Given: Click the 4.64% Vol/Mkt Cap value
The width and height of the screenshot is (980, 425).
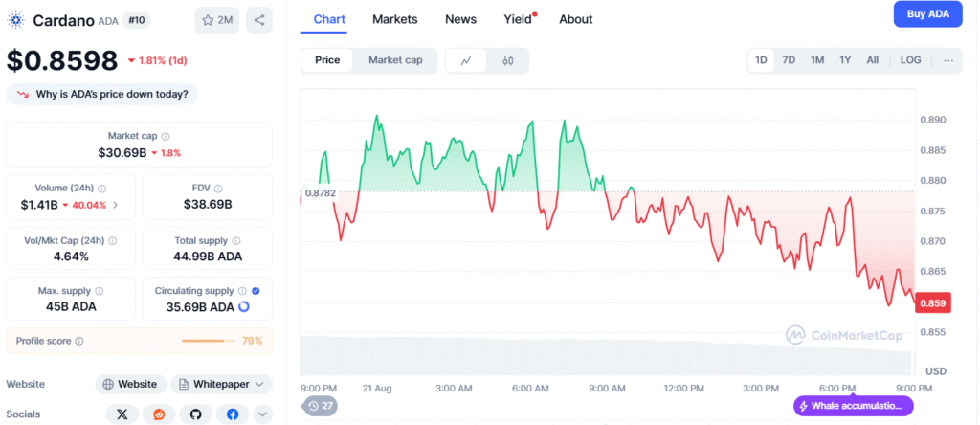Looking at the screenshot, I should (x=70, y=257).
